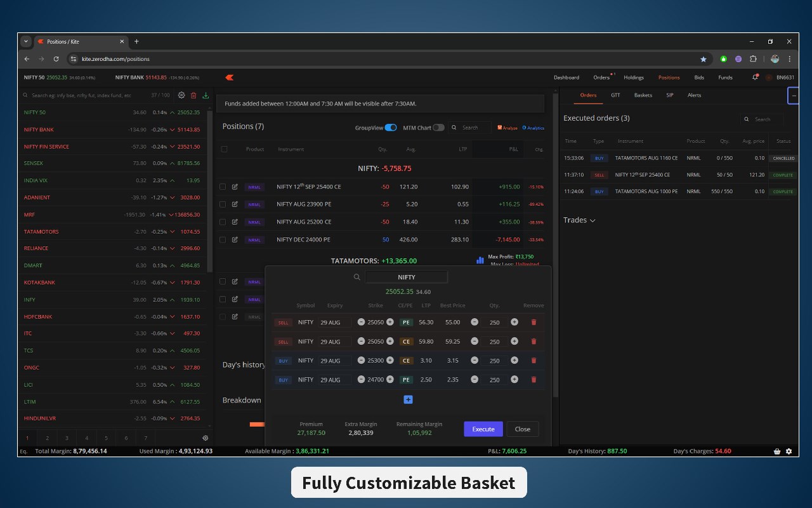The height and width of the screenshot is (508, 812).
Task: Open the Chrome menu three dots
Action: [790, 59]
